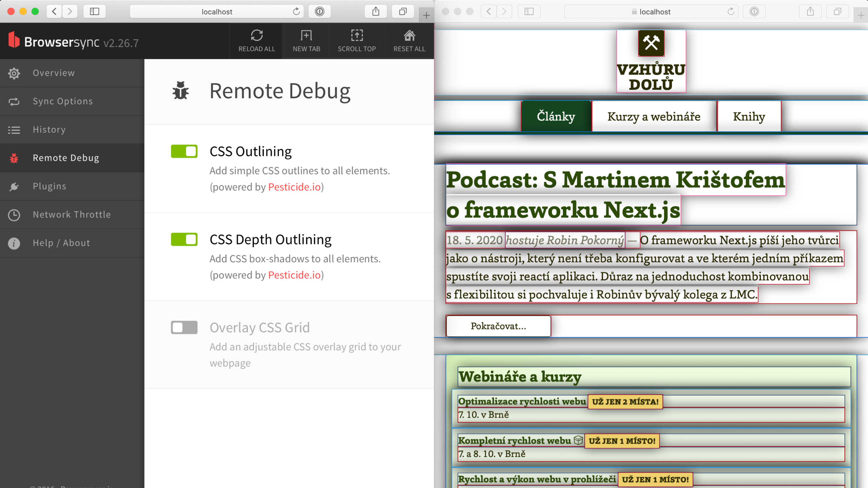Click the left browser address bar
The image size is (868, 488).
pos(216,12)
